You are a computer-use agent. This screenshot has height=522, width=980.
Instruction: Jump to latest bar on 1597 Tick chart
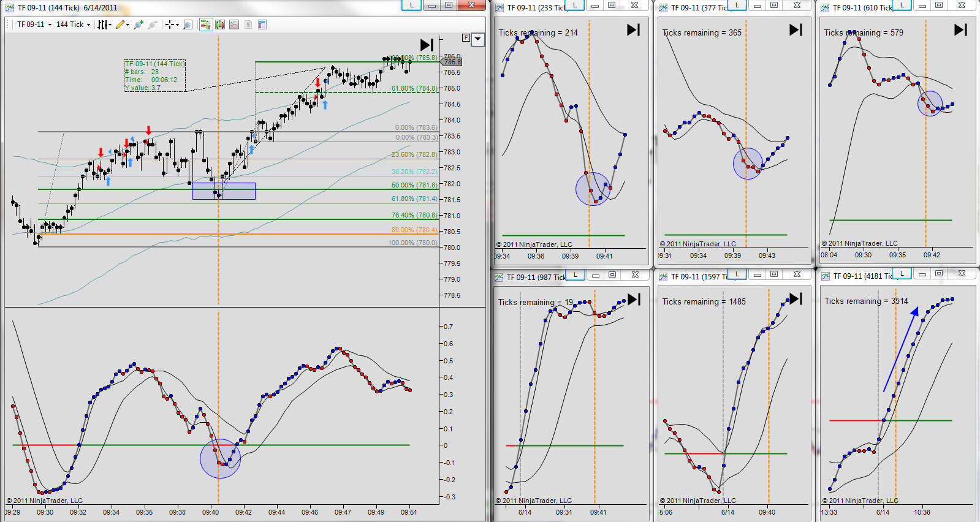click(796, 298)
